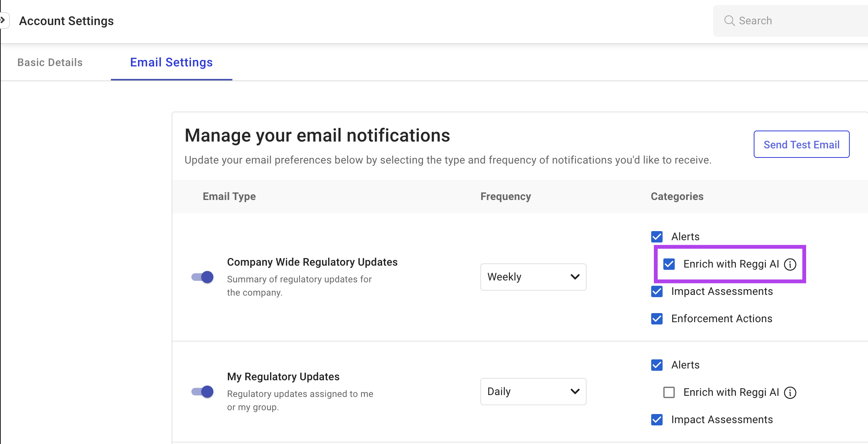Click the search magnifier icon

(729, 20)
